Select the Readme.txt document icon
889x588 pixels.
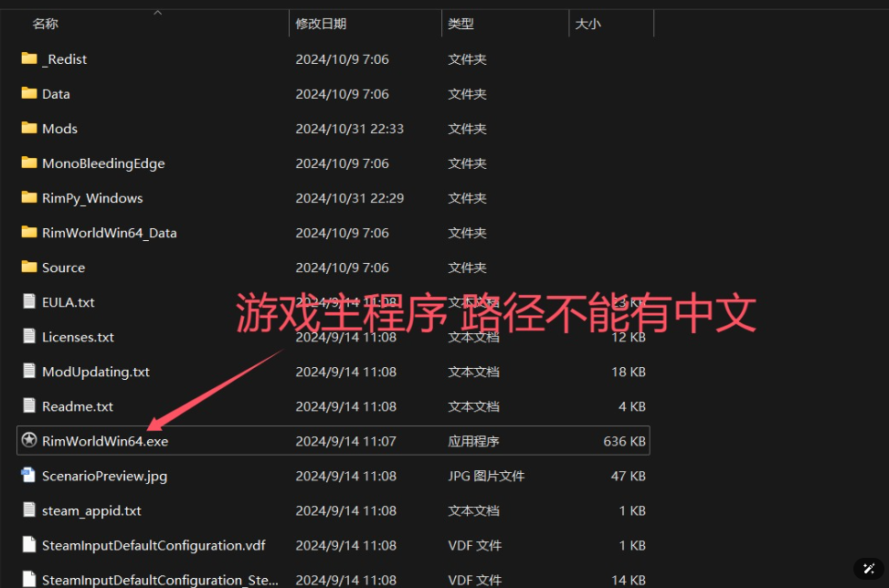[27, 405]
